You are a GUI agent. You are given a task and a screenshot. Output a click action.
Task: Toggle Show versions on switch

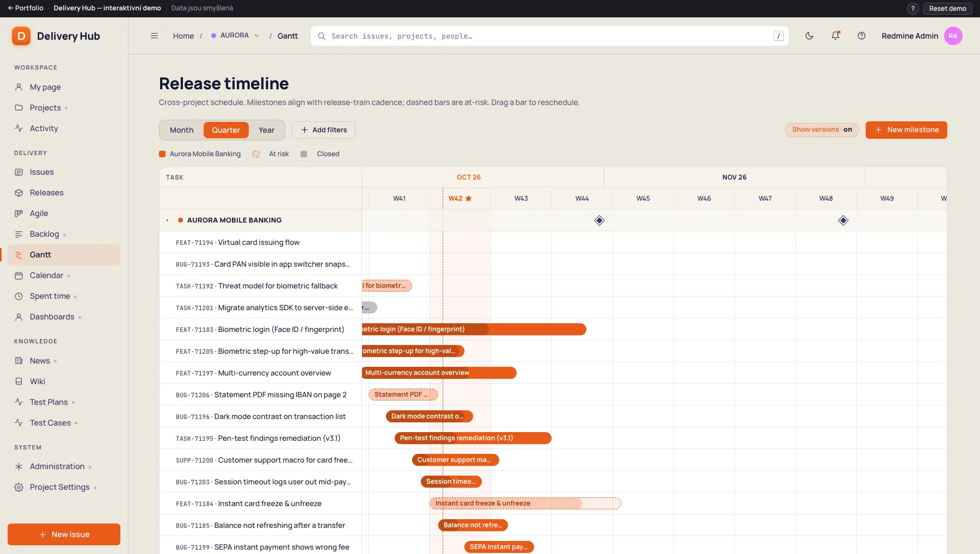(x=822, y=130)
